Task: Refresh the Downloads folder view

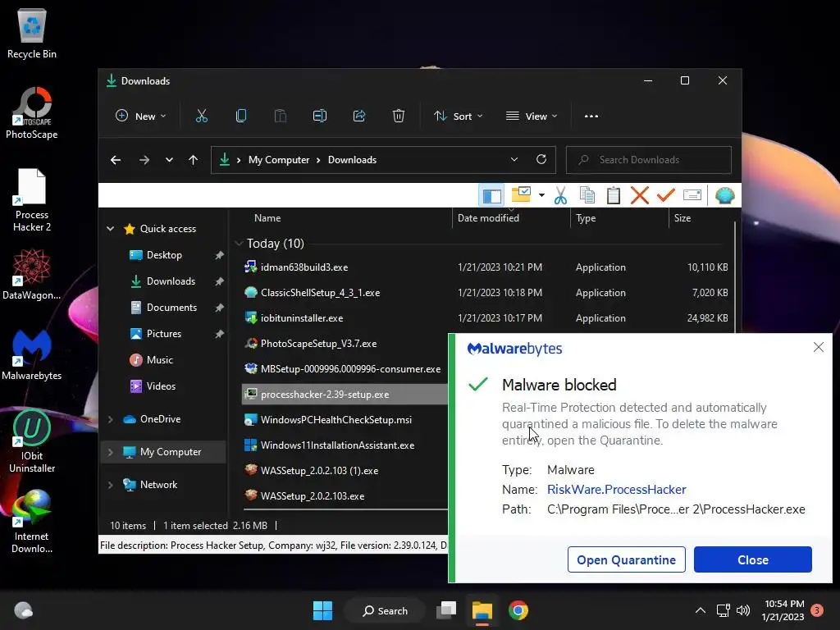Action: (x=541, y=160)
